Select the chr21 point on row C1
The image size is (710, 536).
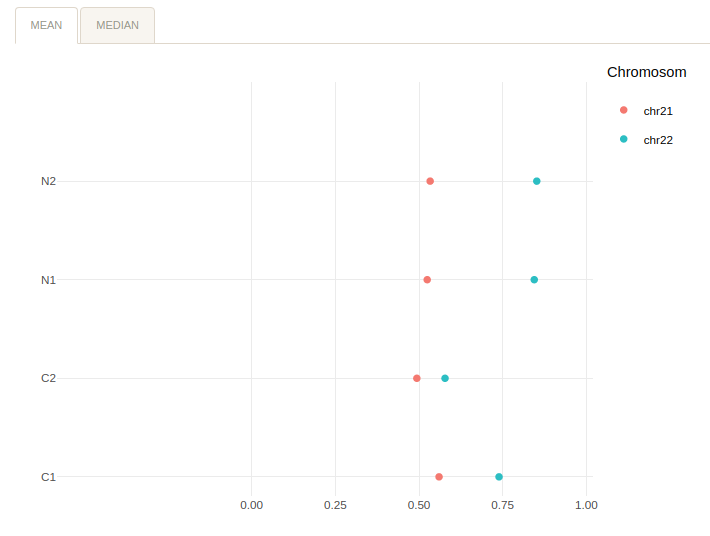(439, 477)
